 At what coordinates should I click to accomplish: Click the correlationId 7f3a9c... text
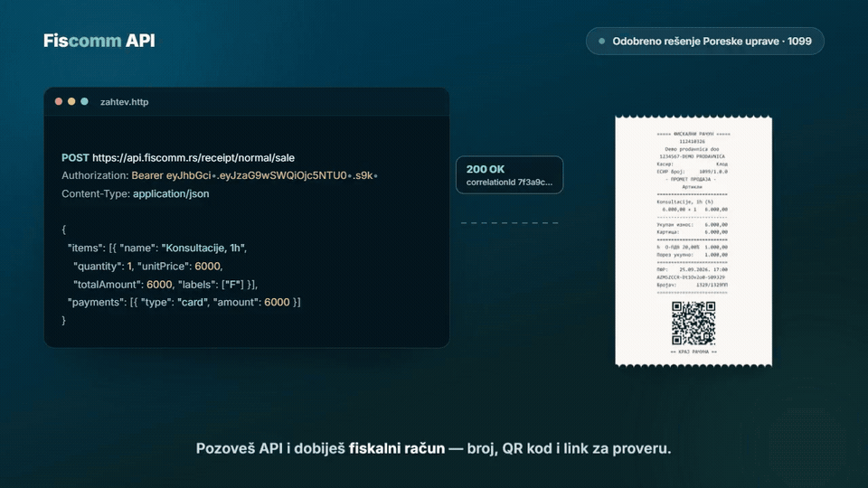pos(509,182)
